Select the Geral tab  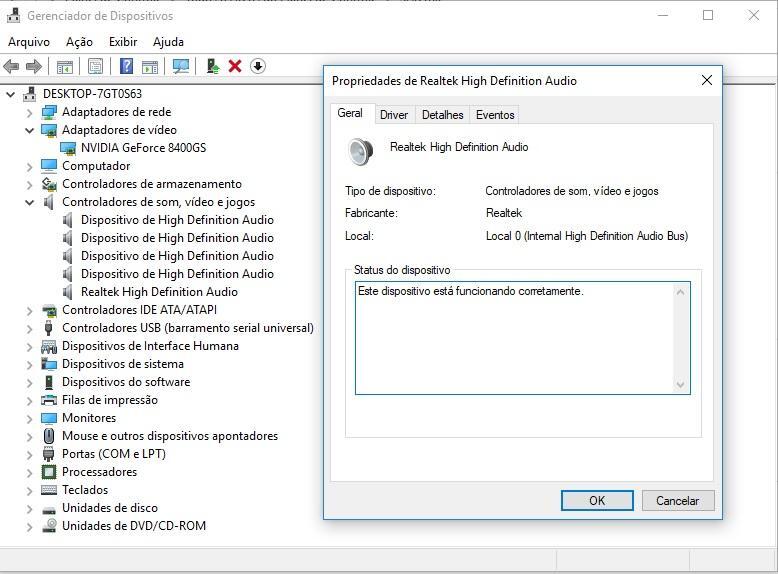pos(350,113)
